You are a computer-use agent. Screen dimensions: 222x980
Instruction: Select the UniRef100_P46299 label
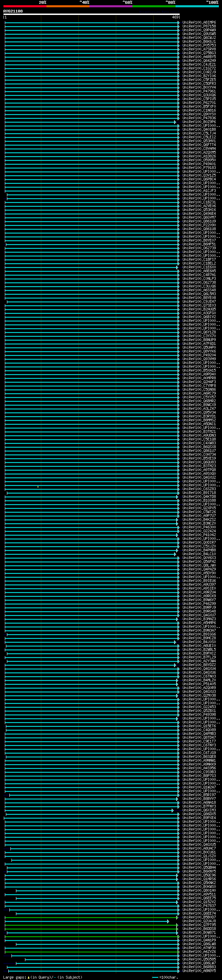click(199, 604)
